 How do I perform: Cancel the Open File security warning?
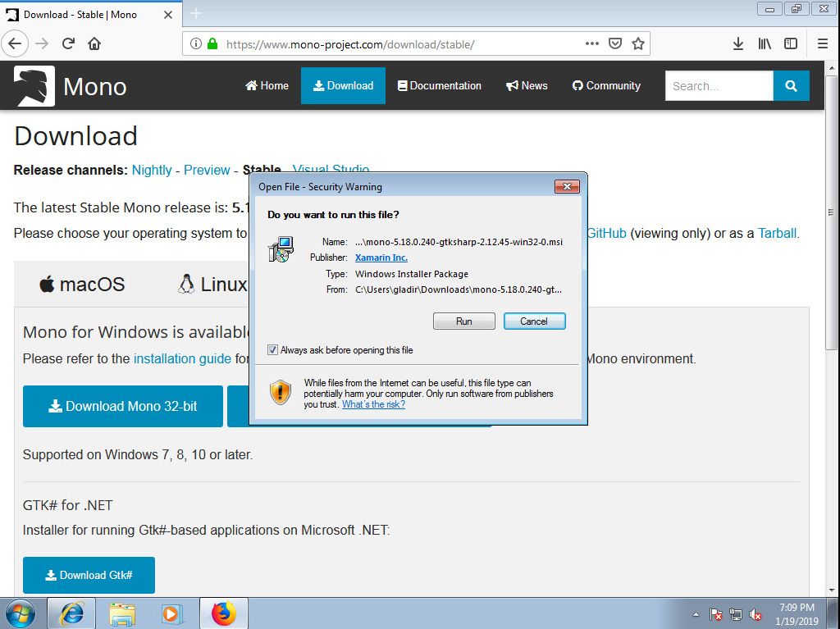534,321
